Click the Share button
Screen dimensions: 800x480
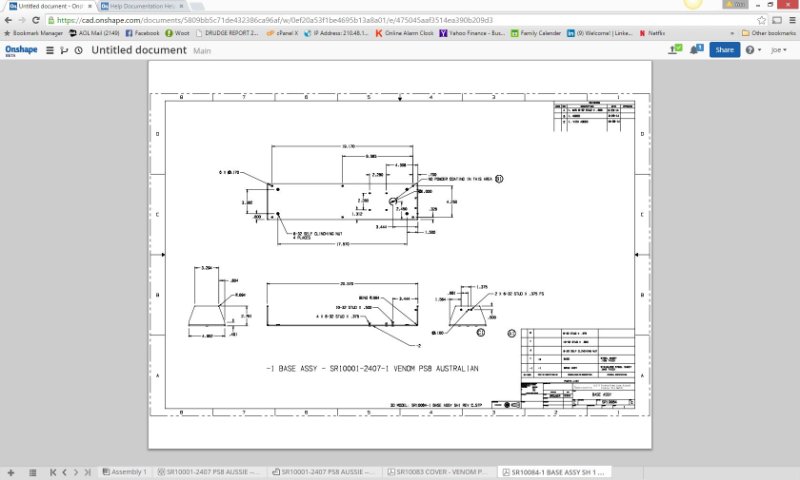[x=724, y=49]
